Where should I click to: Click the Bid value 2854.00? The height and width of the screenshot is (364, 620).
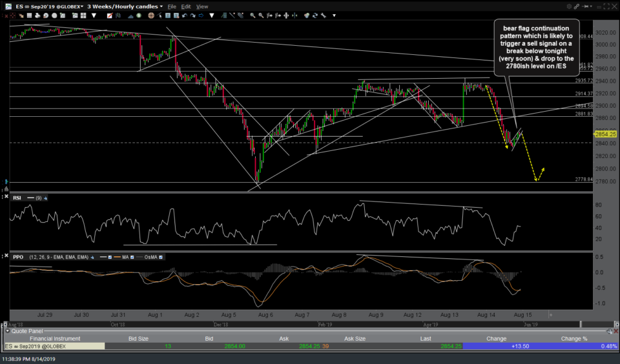(x=234, y=346)
